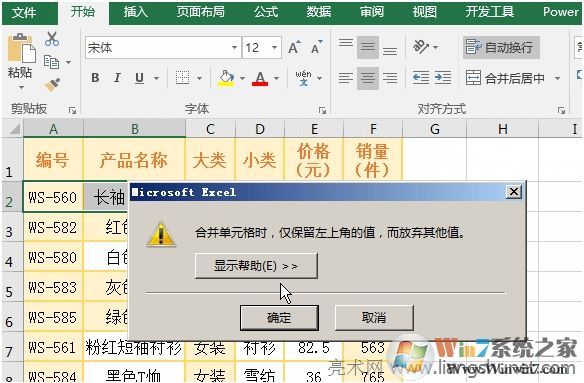584x383 pixels.
Task: Click 合并后居中 merge and center
Action: [x=506, y=78]
